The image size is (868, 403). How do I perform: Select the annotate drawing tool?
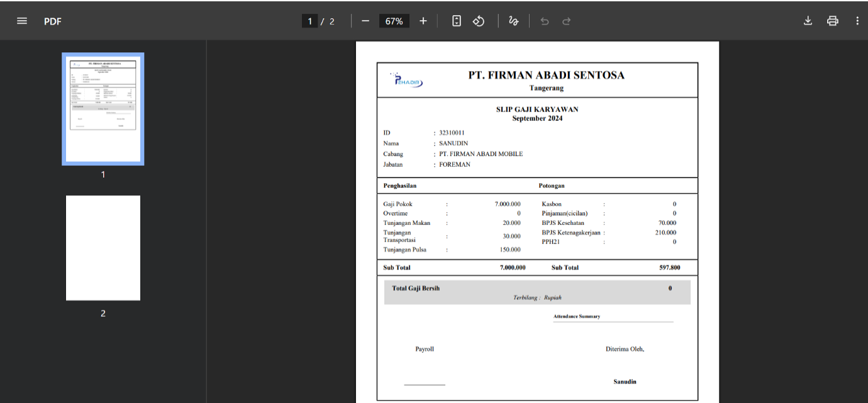point(513,20)
